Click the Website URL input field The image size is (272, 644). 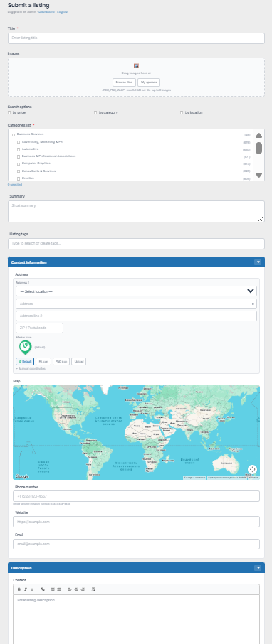(136, 522)
